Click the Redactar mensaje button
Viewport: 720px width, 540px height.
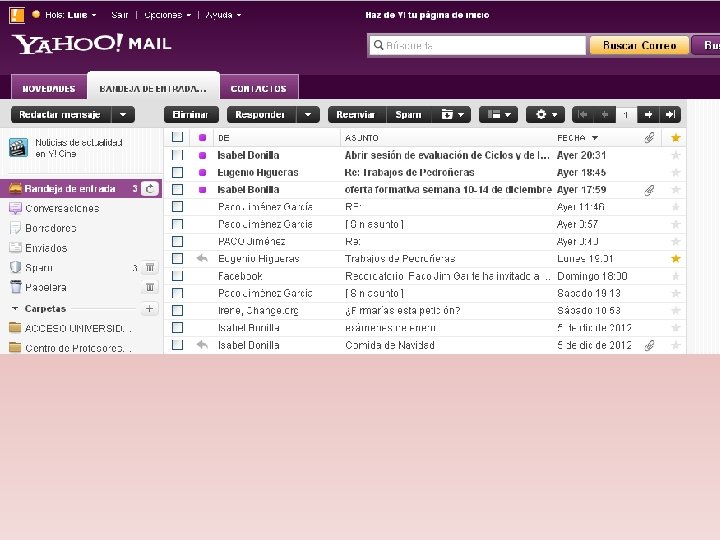click(x=60, y=114)
